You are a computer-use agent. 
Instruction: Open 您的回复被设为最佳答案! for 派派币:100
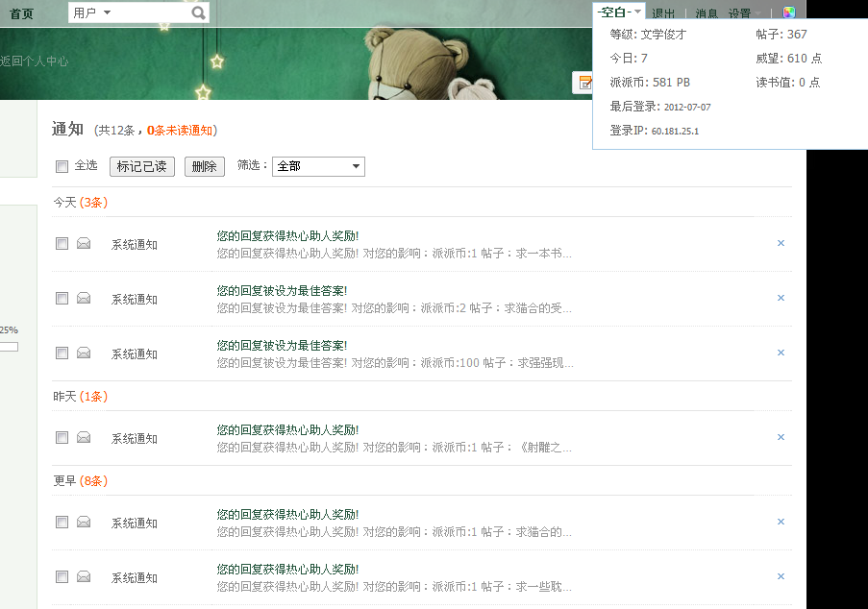pos(282,345)
